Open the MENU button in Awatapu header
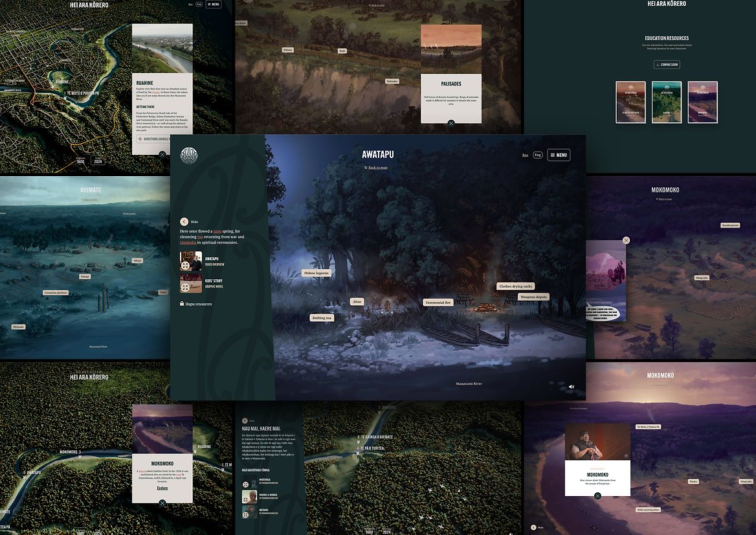Viewport: 756px width, 535px height. tap(558, 155)
